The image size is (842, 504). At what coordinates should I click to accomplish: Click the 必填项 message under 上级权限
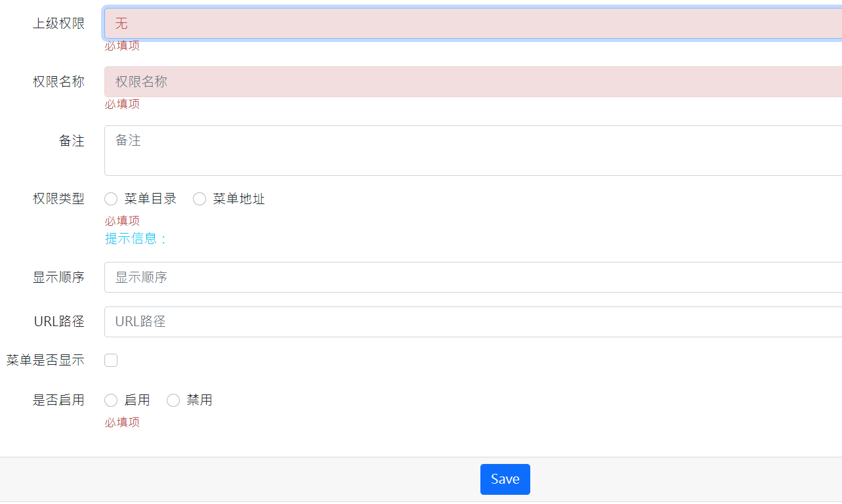pyautogui.click(x=122, y=45)
